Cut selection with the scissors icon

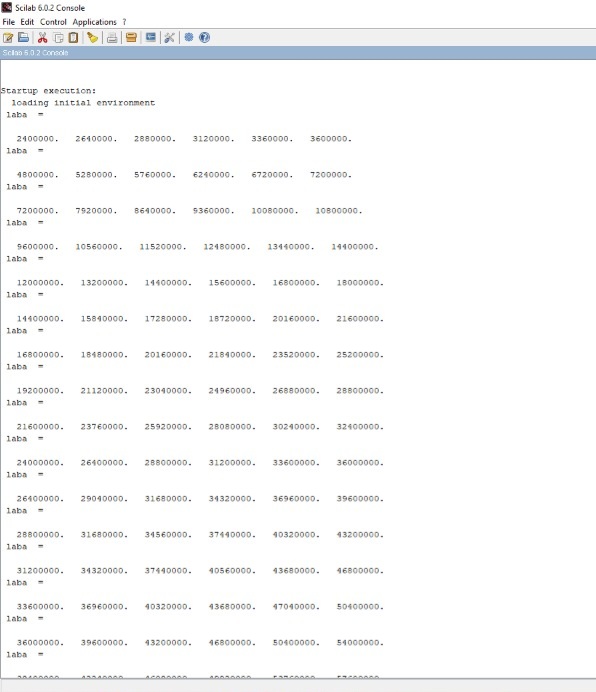point(42,38)
